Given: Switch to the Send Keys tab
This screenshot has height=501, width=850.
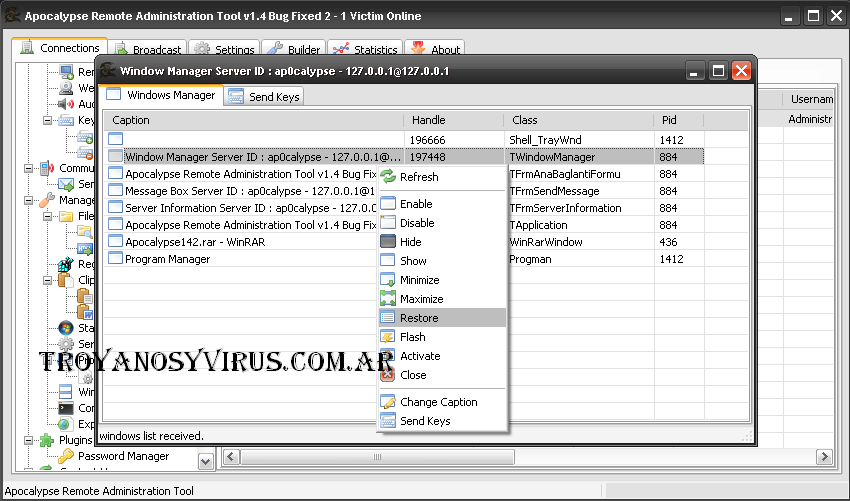Looking at the screenshot, I should (264, 97).
